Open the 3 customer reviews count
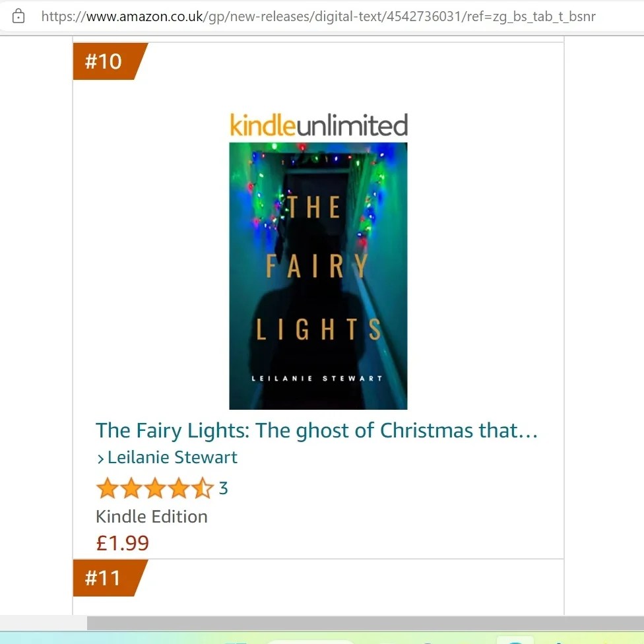The height and width of the screenshot is (644, 644). (223, 488)
